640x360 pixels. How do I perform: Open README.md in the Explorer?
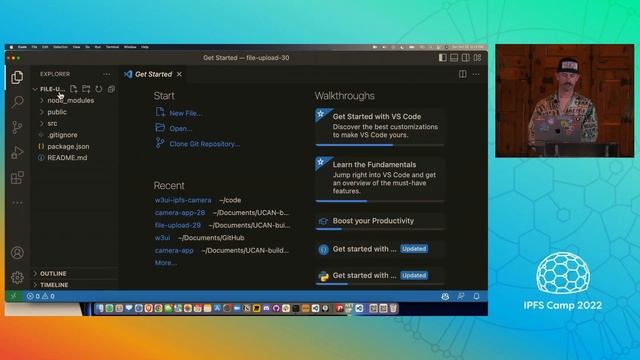[67, 158]
